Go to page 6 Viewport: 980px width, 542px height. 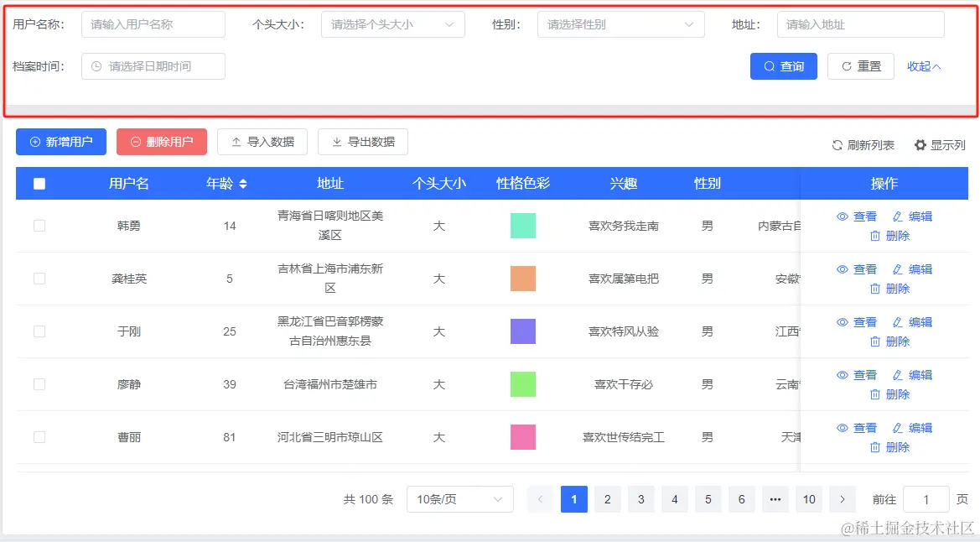(x=741, y=499)
